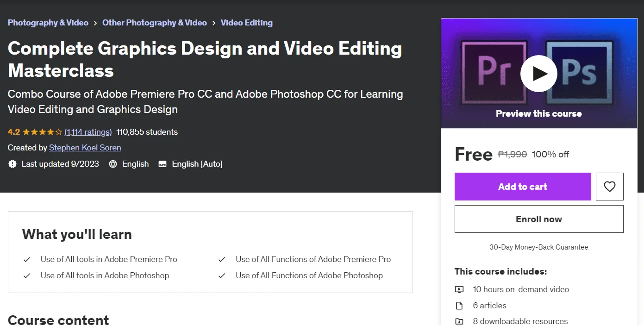Click first breadcrumb chevron separator
The image size is (644, 325).
click(95, 23)
